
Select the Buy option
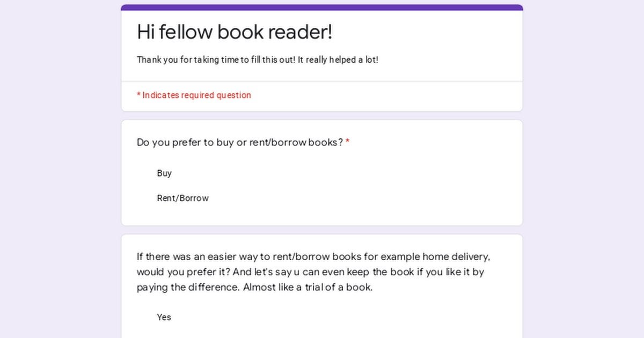(x=164, y=173)
